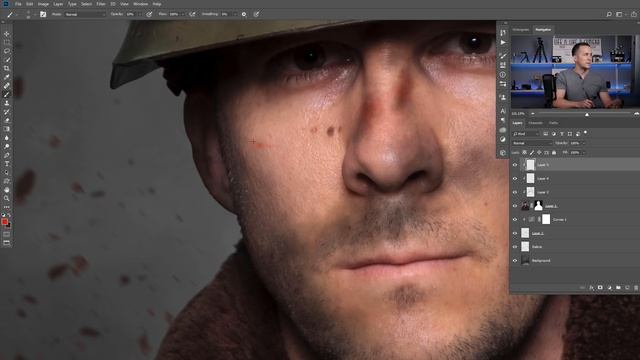Select Layer 5 in Layers panel
The image size is (640, 360).
coord(576,165)
